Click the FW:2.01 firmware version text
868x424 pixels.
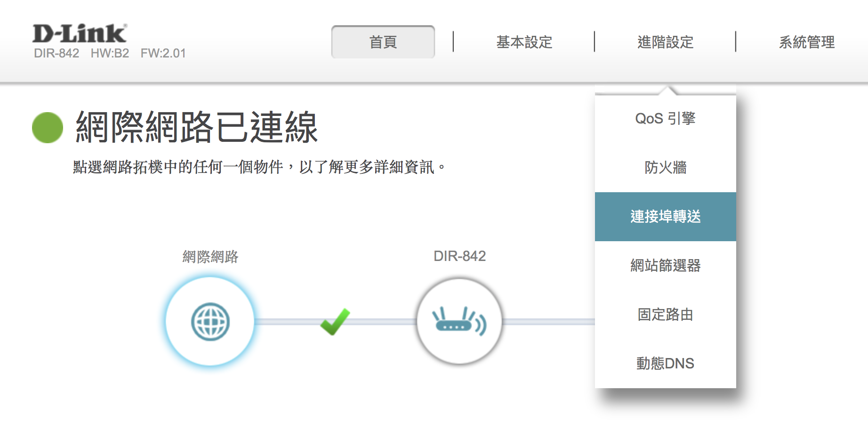click(x=163, y=53)
